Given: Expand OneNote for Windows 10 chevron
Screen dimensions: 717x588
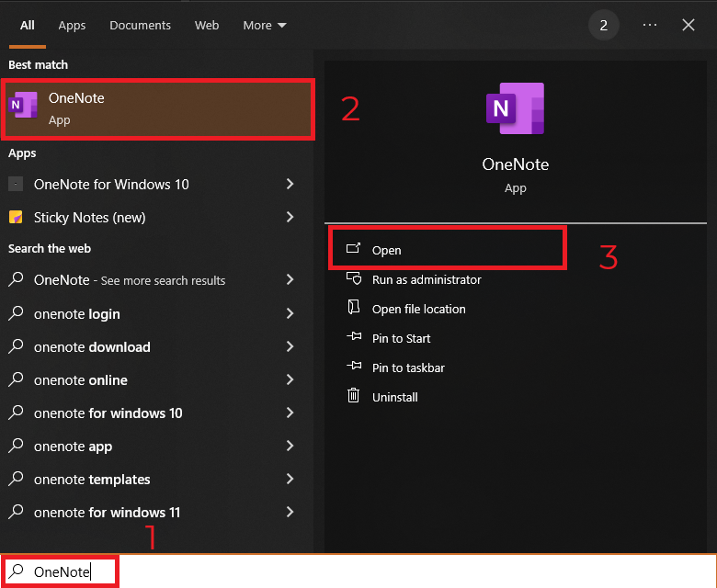Looking at the screenshot, I should pos(290,184).
